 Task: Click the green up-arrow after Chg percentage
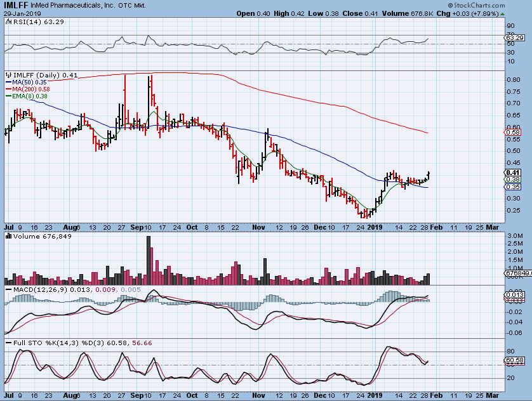502,14
